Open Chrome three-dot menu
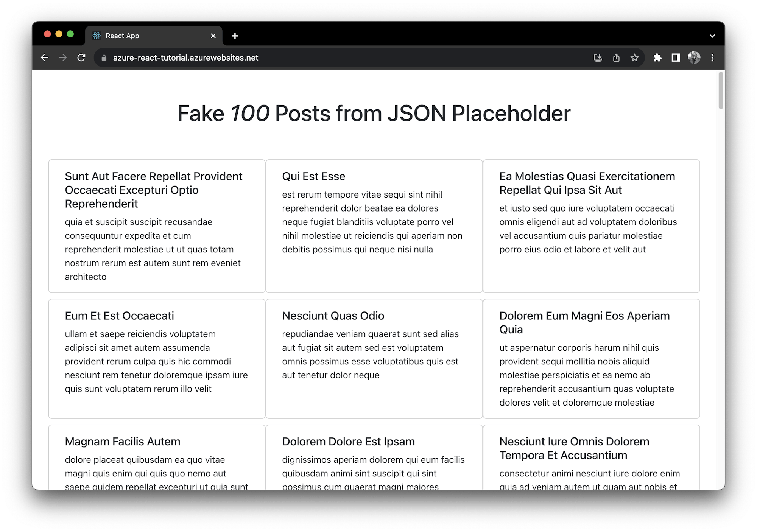The height and width of the screenshot is (532, 757). coord(712,58)
